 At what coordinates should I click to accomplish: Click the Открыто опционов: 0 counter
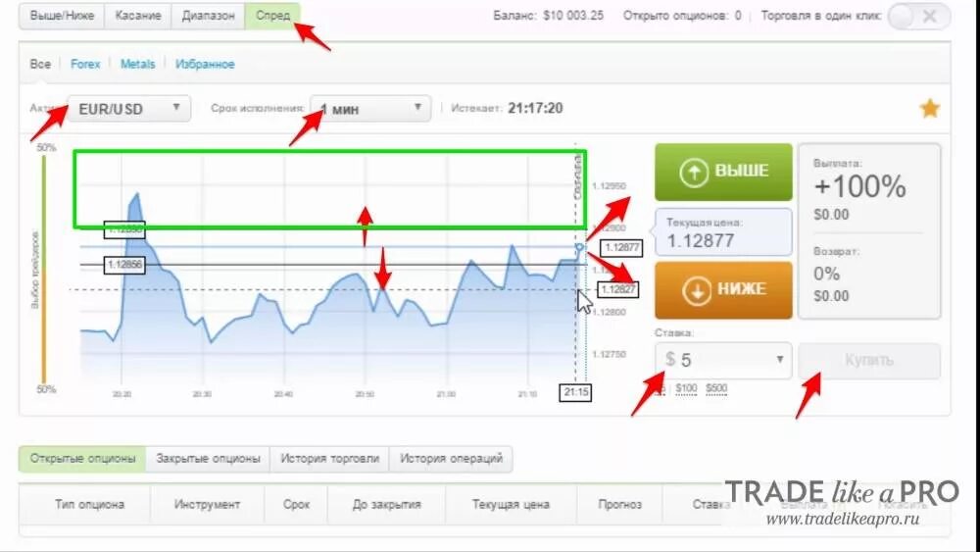[682, 16]
